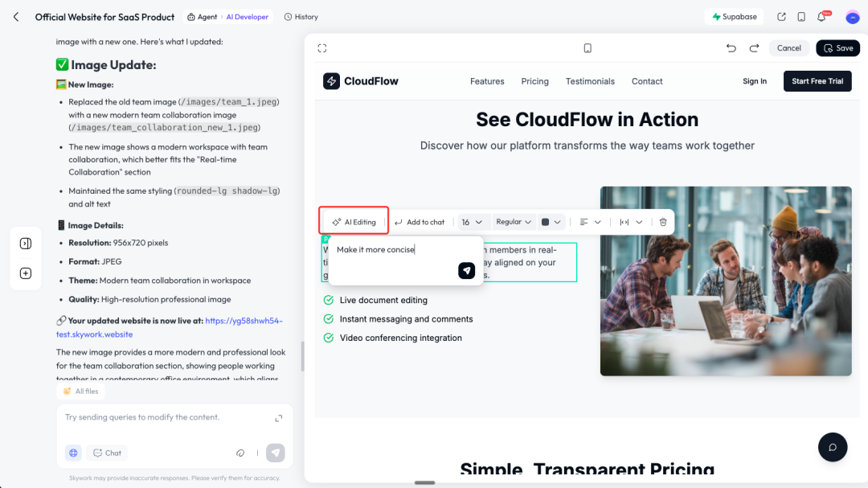Screen dimensions: 868x488
Task: Select the 'Discover how our platform' subtitle
Action: [587, 146]
